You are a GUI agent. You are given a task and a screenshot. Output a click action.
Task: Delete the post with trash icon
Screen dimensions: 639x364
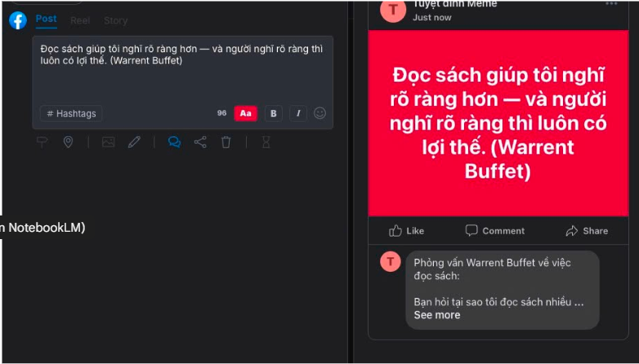point(226,142)
